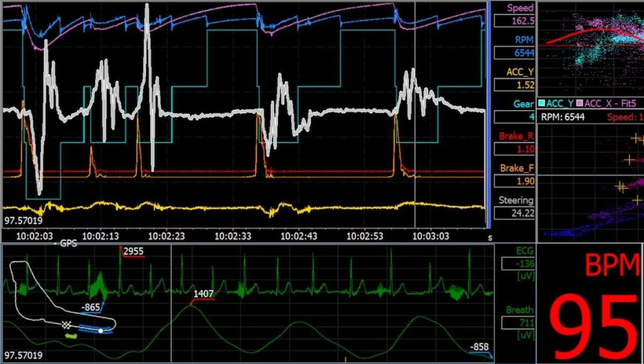Select the Gear value box
Image resolution: width=644 pixels, height=364 pixels.
coord(514,117)
